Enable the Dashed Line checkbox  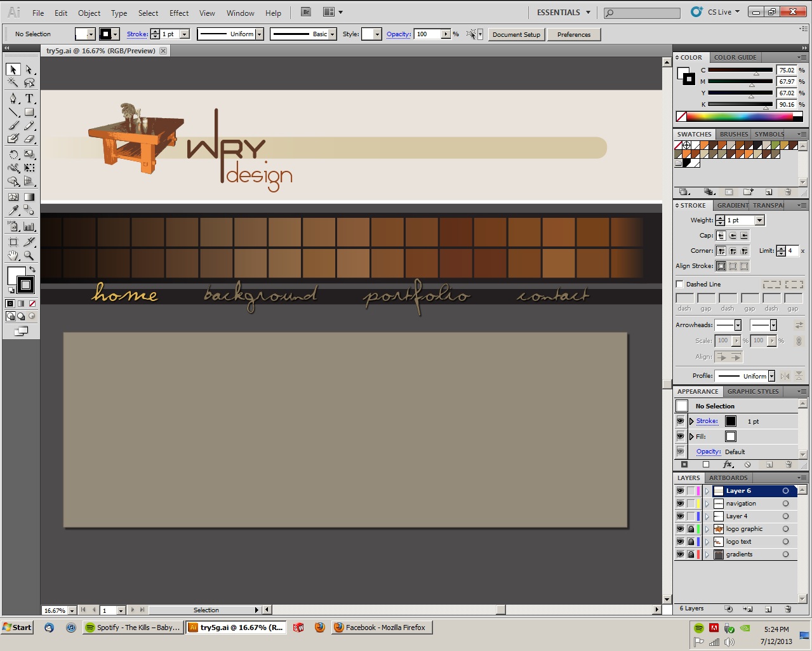tap(680, 285)
